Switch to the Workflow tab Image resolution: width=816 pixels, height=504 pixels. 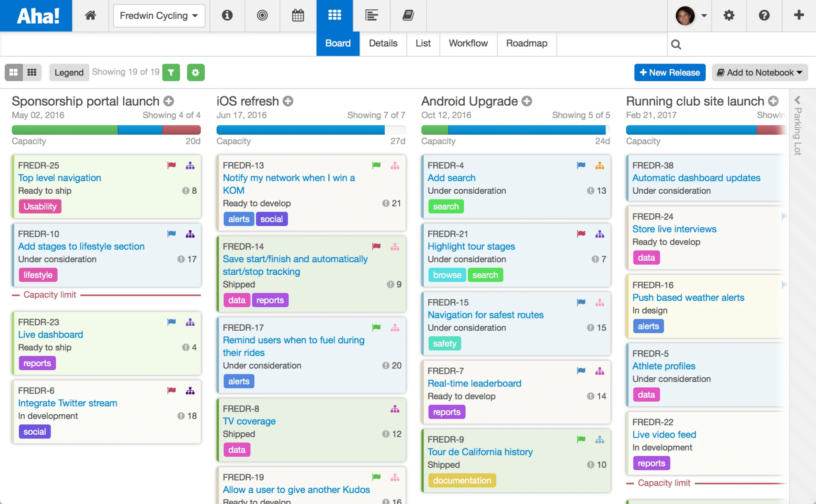coord(468,43)
